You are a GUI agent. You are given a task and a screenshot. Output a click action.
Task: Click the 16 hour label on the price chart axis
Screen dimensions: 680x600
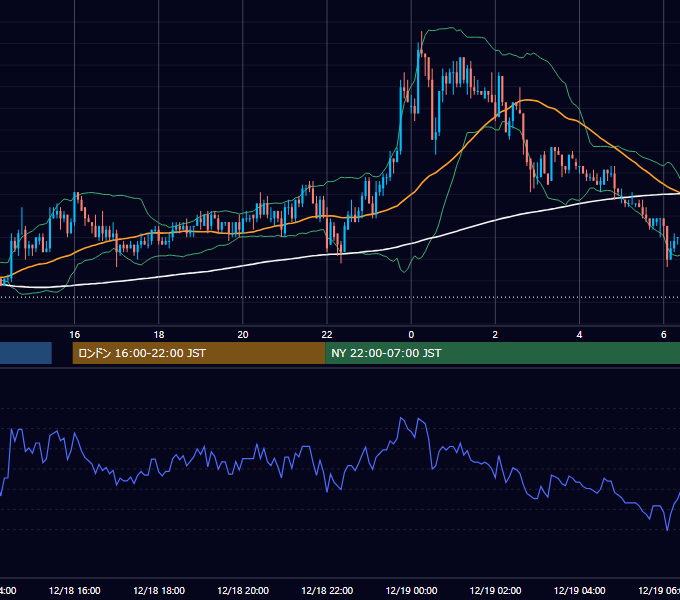pyautogui.click(x=75, y=335)
